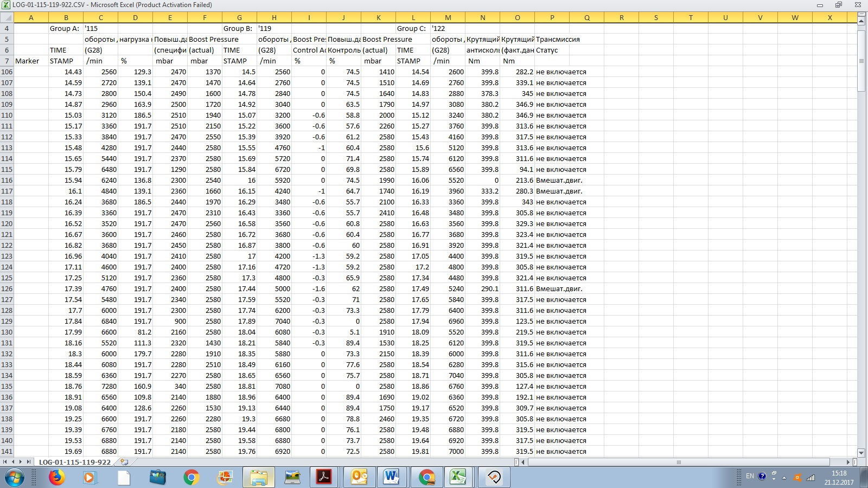Launch Google Chrome pinned beside the briefcase
The height and width of the screenshot is (488, 868).
[x=191, y=477]
